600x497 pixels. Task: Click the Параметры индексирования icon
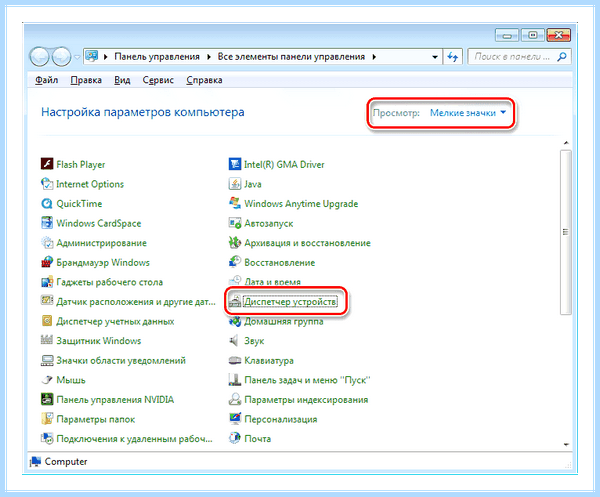[x=235, y=399]
